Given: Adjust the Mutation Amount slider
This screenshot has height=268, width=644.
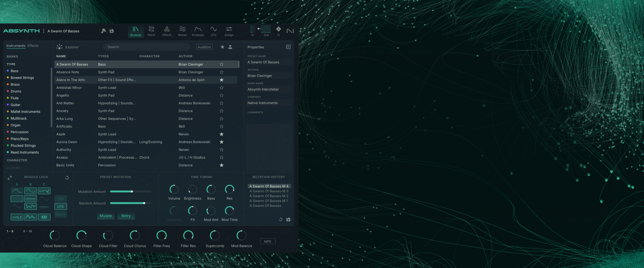Looking at the screenshot, I should (132, 192).
